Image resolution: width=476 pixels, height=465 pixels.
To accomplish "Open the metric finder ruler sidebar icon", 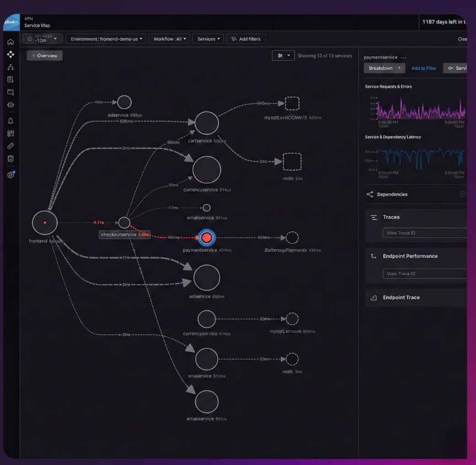I will point(11,146).
